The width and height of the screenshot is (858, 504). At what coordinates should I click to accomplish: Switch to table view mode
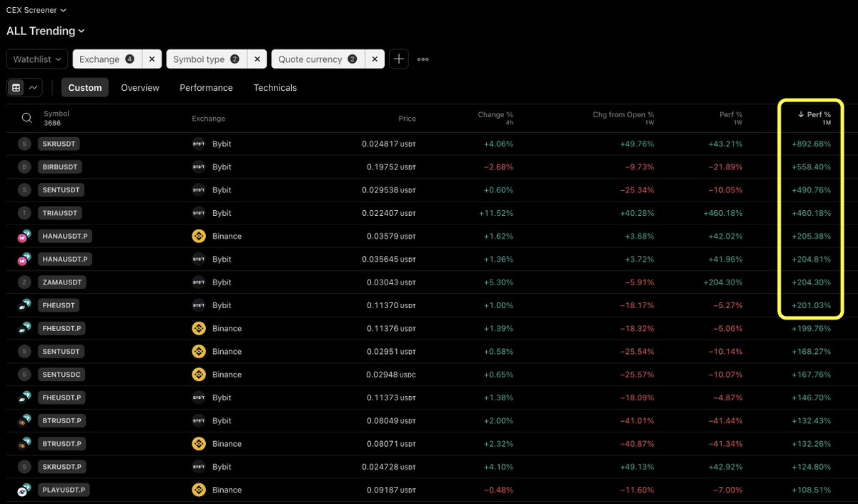pyautogui.click(x=16, y=87)
